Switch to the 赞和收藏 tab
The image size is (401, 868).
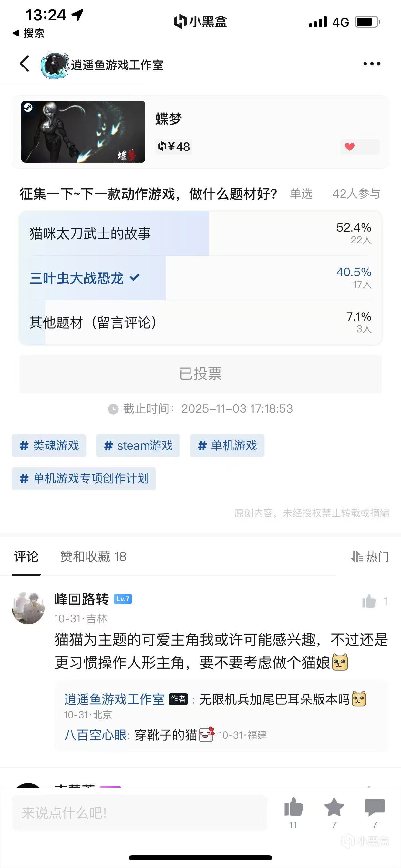coord(93,556)
